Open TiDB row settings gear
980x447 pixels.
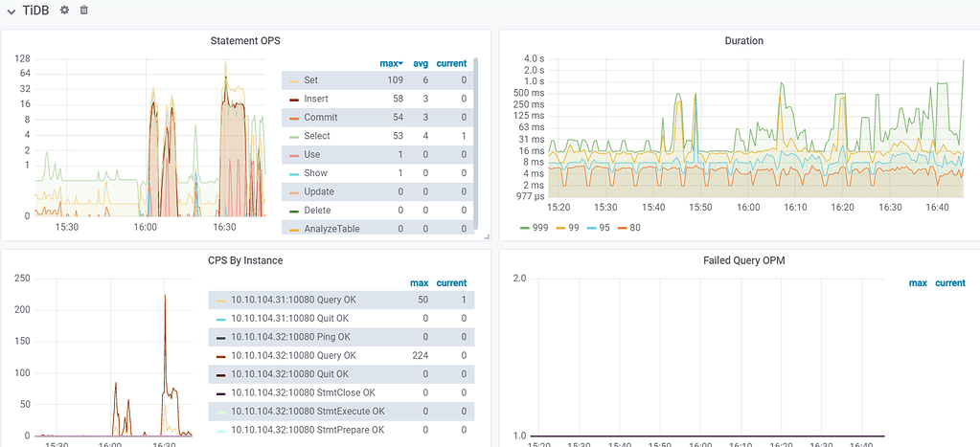(64, 10)
